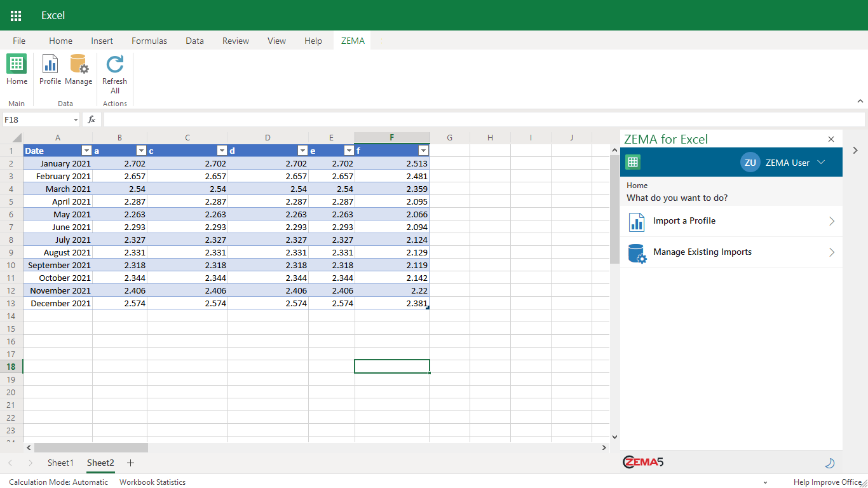Switch to the Sheet1 tab

click(x=60, y=463)
